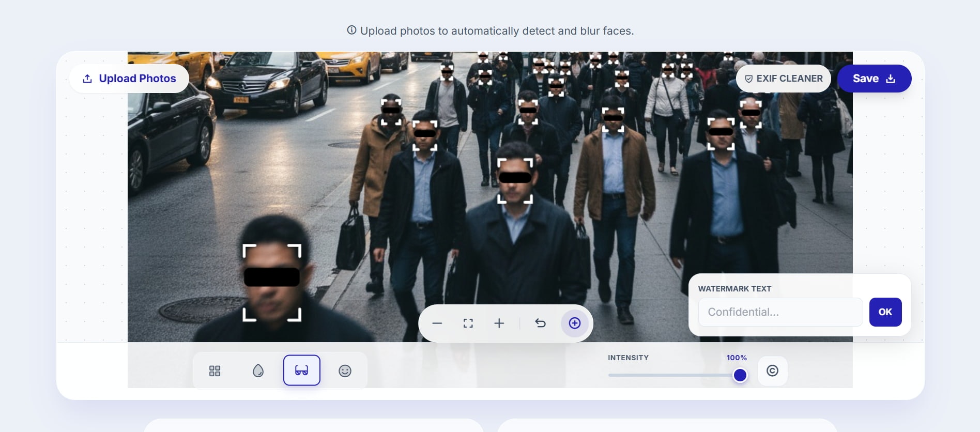Click the download arrow icon in Save
980x432 pixels.
pyautogui.click(x=891, y=79)
